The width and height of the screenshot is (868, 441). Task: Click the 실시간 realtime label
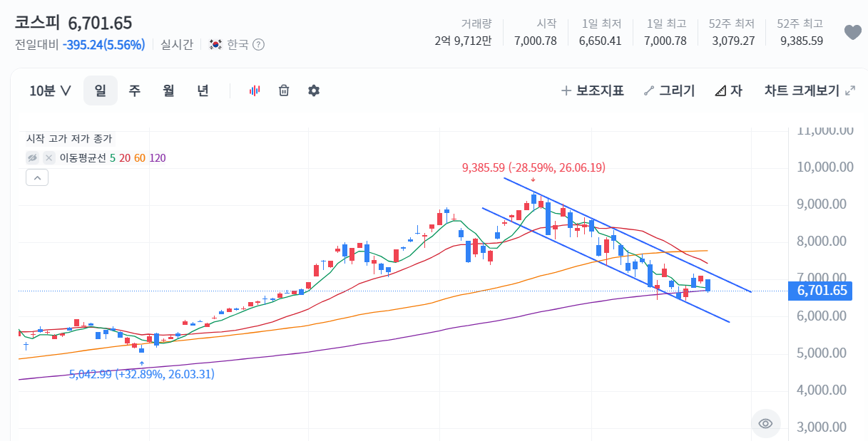[177, 45]
